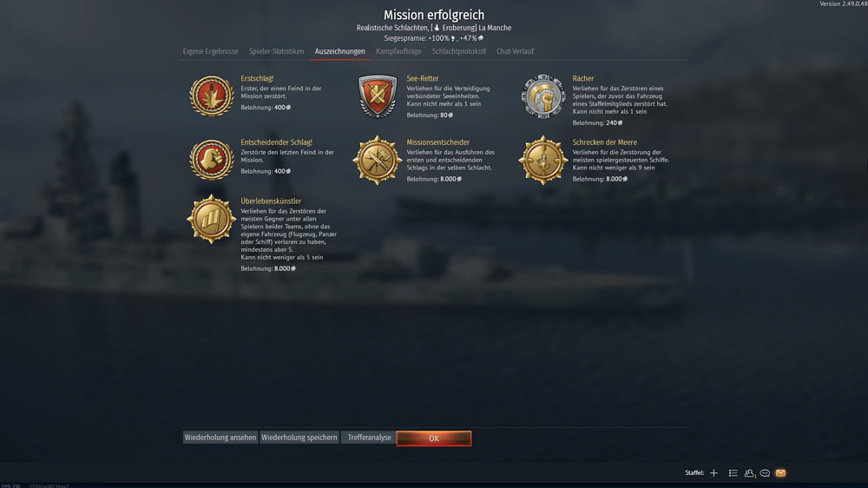Click the Wiederholung speichern button
The width and height of the screenshot is (868, 488).
tap(299, 438)
